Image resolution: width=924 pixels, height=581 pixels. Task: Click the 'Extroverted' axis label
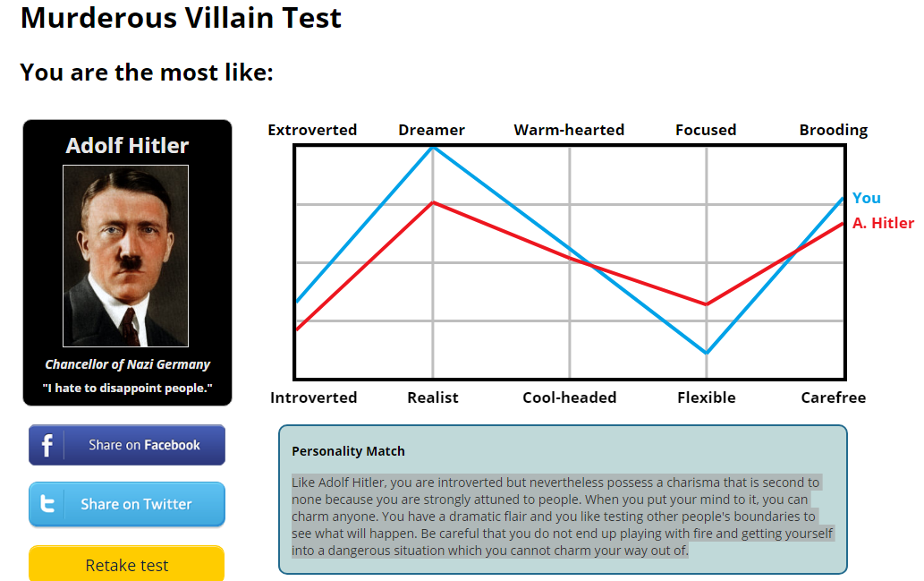coord(312,130)
